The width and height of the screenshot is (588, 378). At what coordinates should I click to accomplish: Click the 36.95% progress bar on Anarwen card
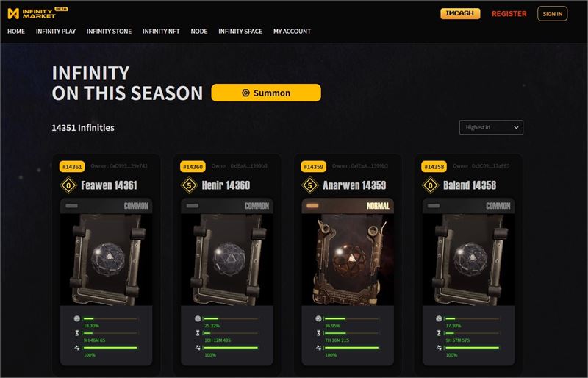pyautogui.click(x=352, y=318)
